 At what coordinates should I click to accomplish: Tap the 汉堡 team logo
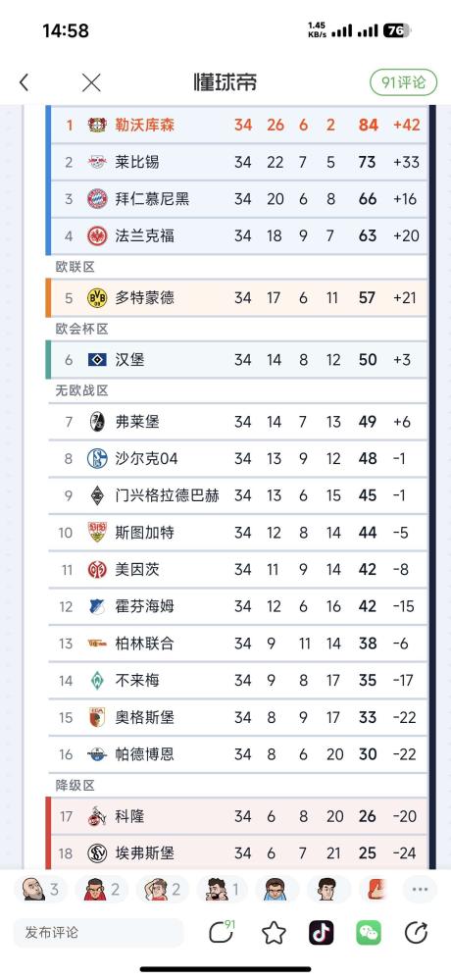tap(97, 359)
